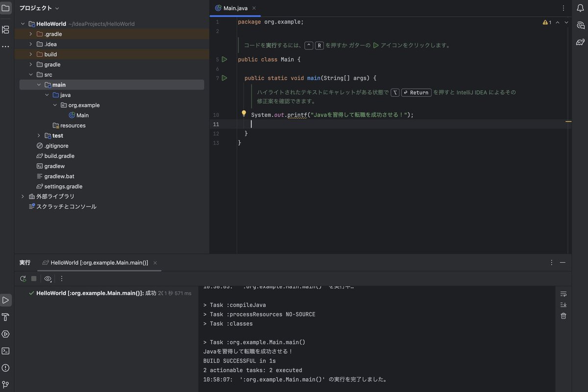Screen dimensions: 588x392
Task: Open the Run tool window icon
Action: 6,300
